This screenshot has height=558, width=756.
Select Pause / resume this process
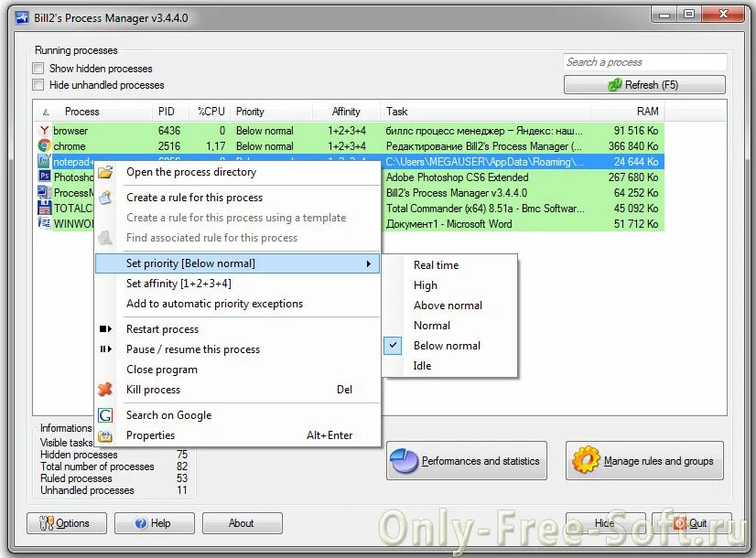(x=193, y=349)
